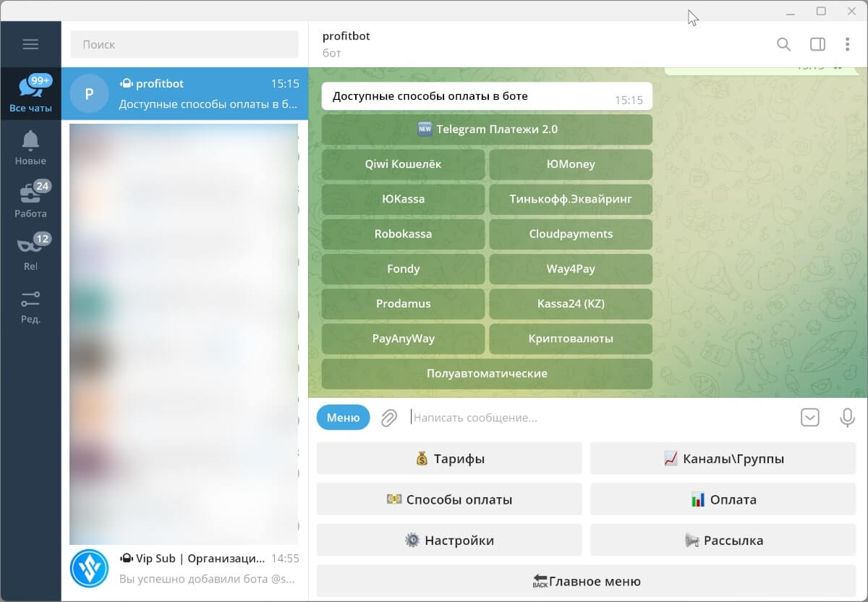This screenshot has height=602, width=868.
Task: Click the Kassa24 (KZ) button
Action: (x=571, y=304)
